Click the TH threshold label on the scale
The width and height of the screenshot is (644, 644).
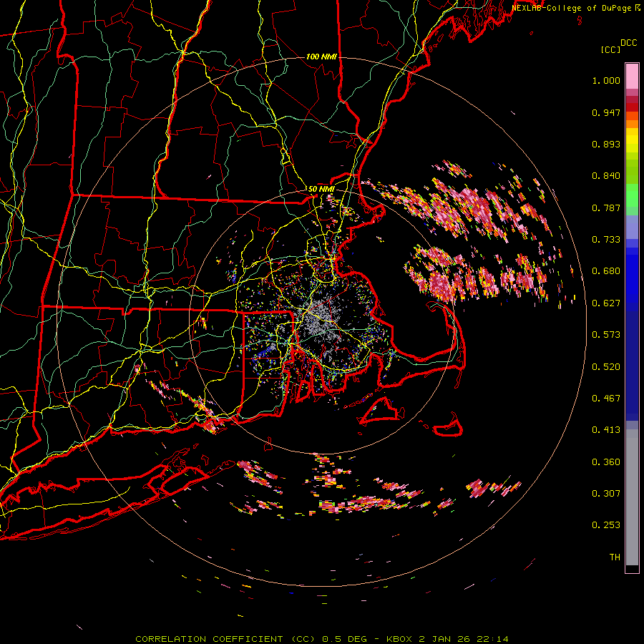pyautogui.click(x=615, y=557)
